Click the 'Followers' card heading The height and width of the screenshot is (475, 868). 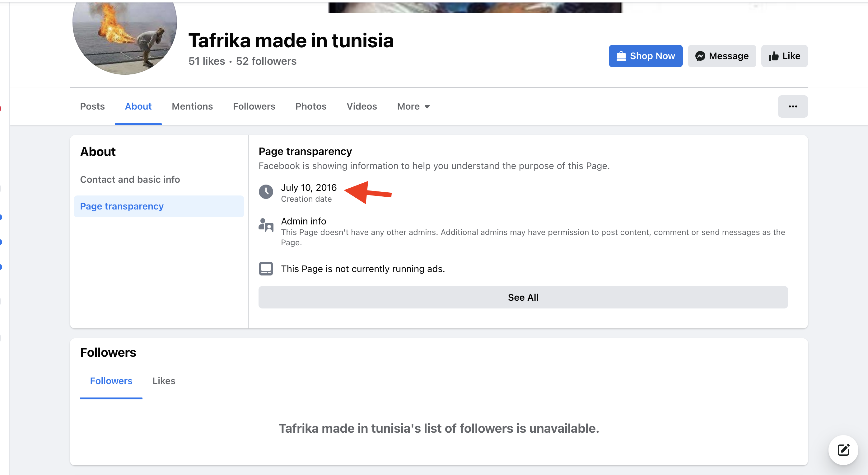[x=108, y=353]
